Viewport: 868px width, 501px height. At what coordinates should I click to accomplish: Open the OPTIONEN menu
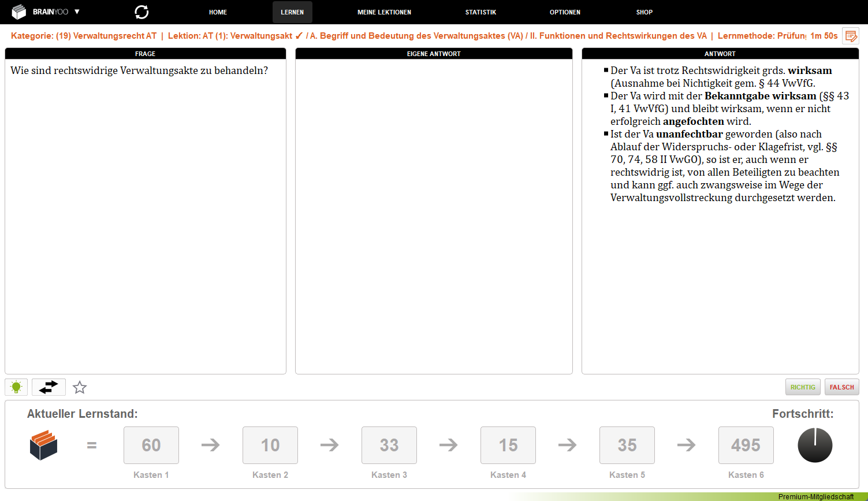(565, 12)
